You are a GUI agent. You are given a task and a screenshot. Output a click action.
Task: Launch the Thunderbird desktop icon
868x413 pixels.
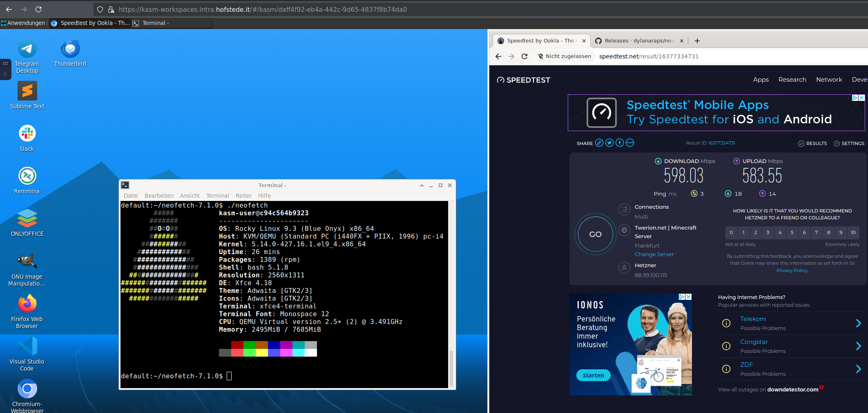pos(70,49)
